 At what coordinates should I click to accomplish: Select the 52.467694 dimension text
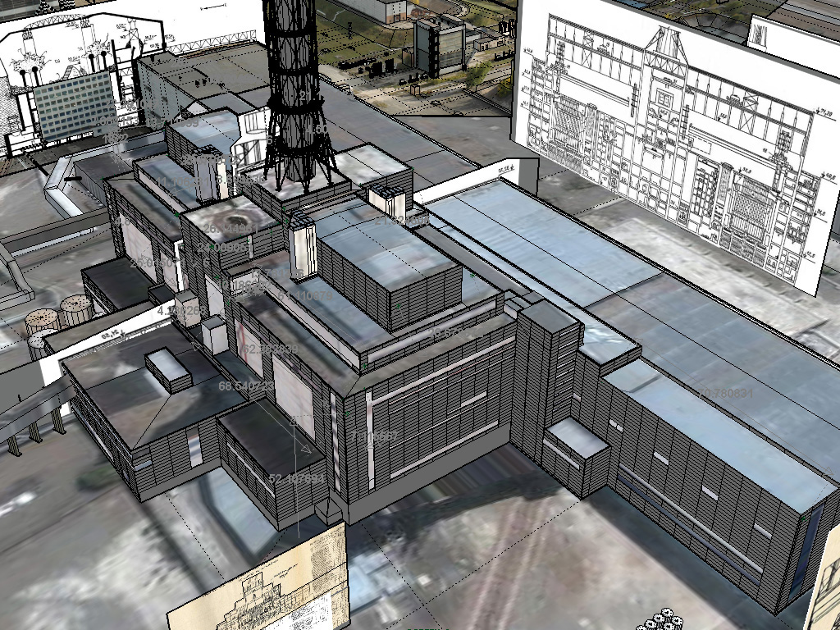(296, 478)
